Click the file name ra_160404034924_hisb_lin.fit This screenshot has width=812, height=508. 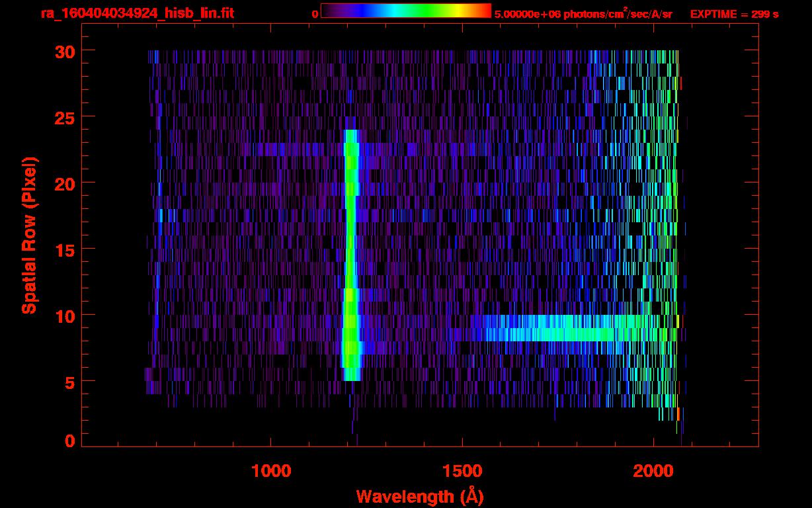point(137,13)
